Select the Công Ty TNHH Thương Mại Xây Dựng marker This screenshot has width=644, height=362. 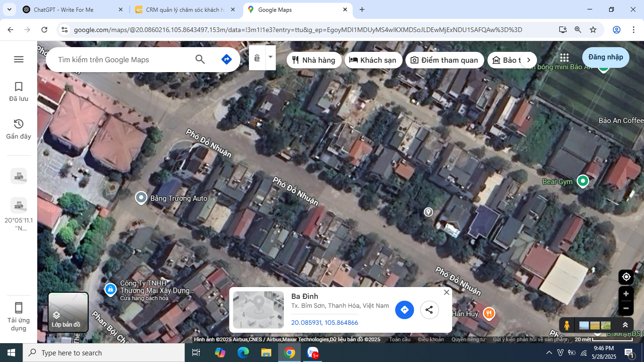point(110,289)
